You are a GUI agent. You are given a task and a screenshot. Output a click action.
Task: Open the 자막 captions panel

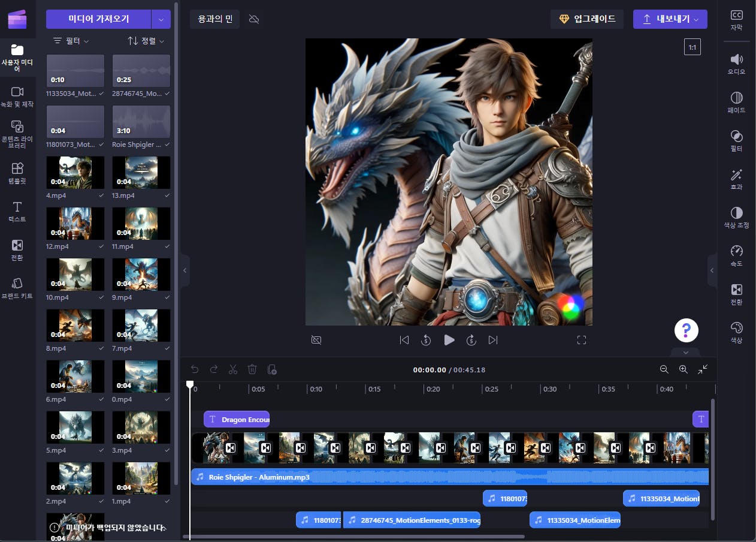click(736, 20)
